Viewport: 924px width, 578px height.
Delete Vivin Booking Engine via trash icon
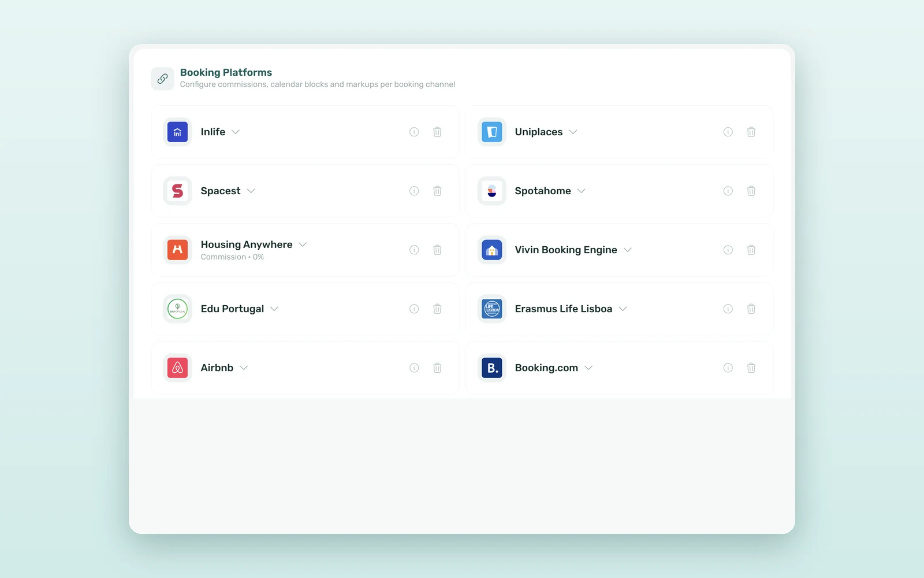pos(751,250)
